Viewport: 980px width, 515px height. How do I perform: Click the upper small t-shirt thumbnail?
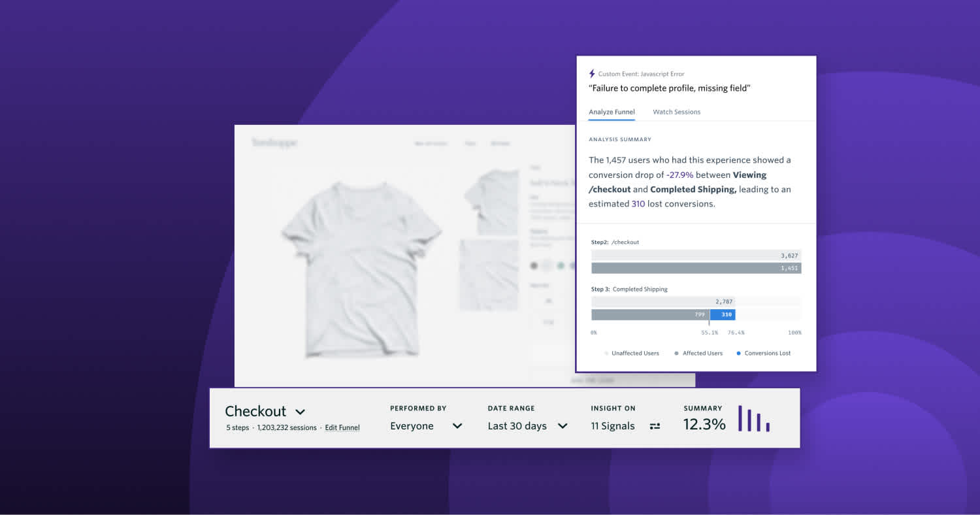[x=491, y=202]
